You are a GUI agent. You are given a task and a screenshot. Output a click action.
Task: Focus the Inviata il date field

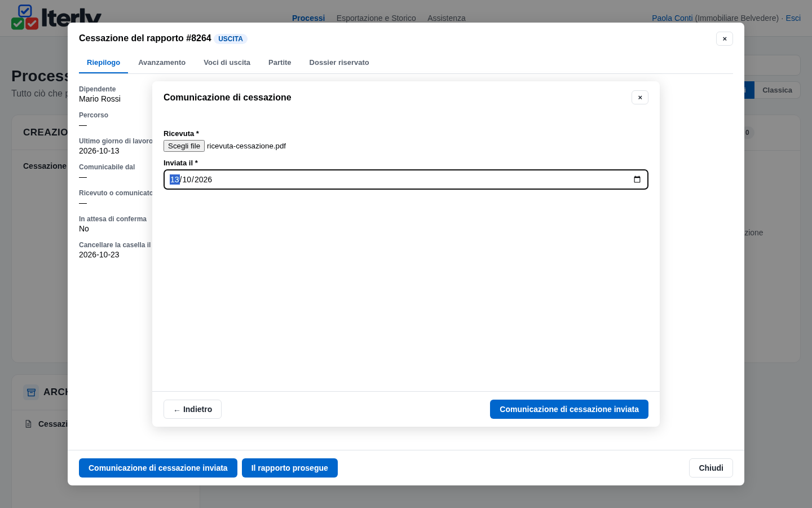(406, 179)
